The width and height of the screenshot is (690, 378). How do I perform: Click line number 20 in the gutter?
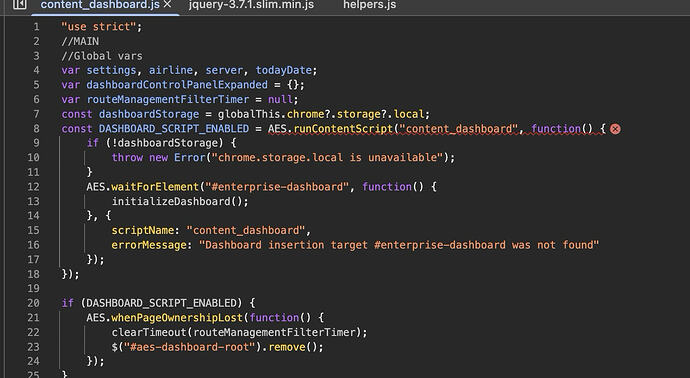pos(33,303)
